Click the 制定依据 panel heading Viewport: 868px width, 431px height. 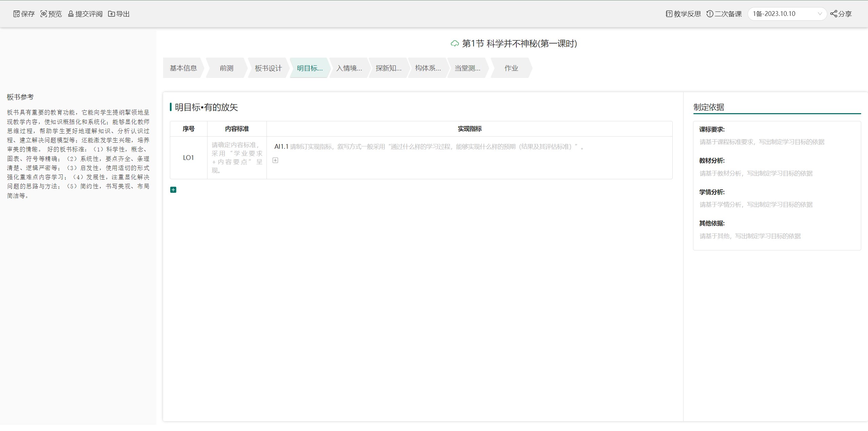pyautogui.click(x=709, y=107)
